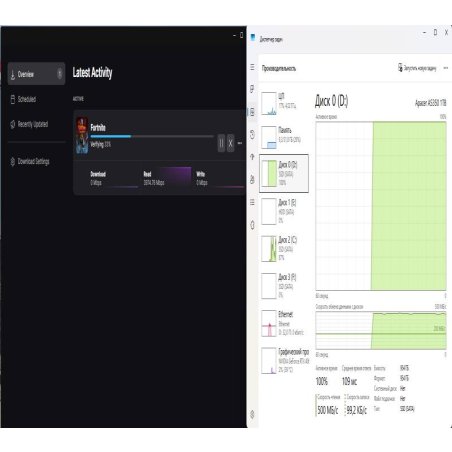
Task: Click Fortnite verification progress bar
Action: click(x=152, y=136)
